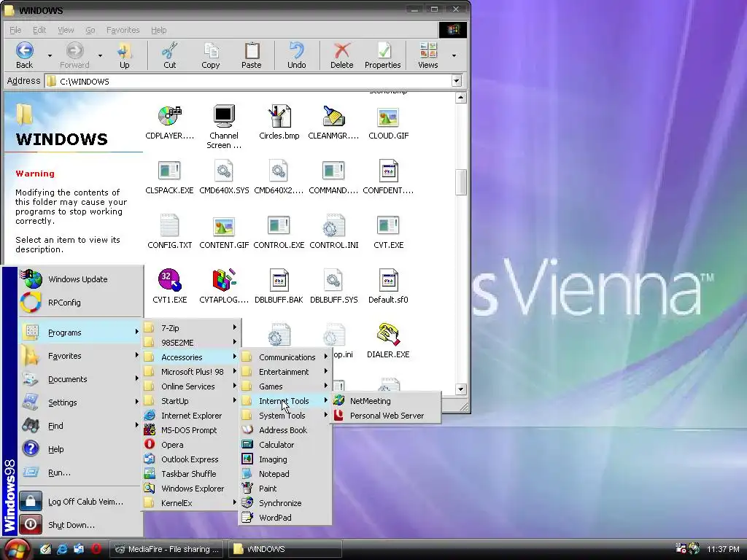The height and width of the screenshot is (560, 747).
Task: Open the Edit menu
Action: coord(39,30)
